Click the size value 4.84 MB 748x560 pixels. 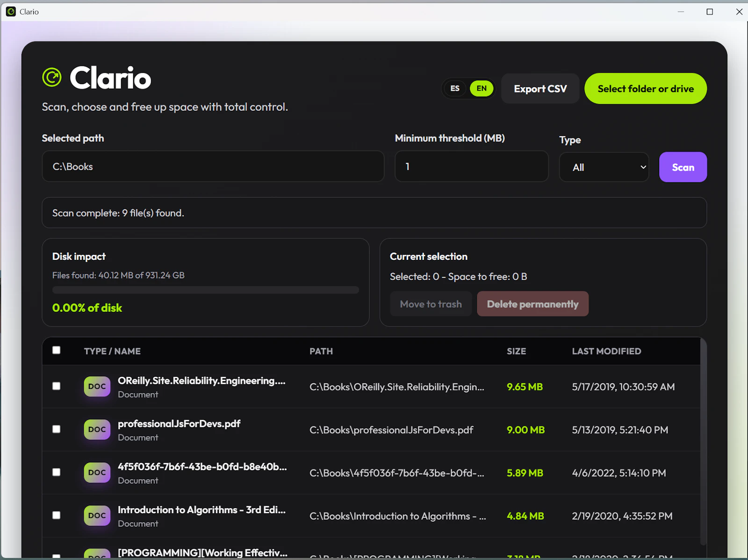coord(525,516)
